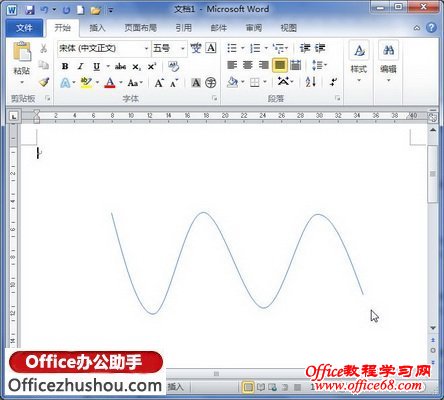This screenshot has height=400, width=444.
Task: Apply multilevel list formatting
Action: point(279,49)
